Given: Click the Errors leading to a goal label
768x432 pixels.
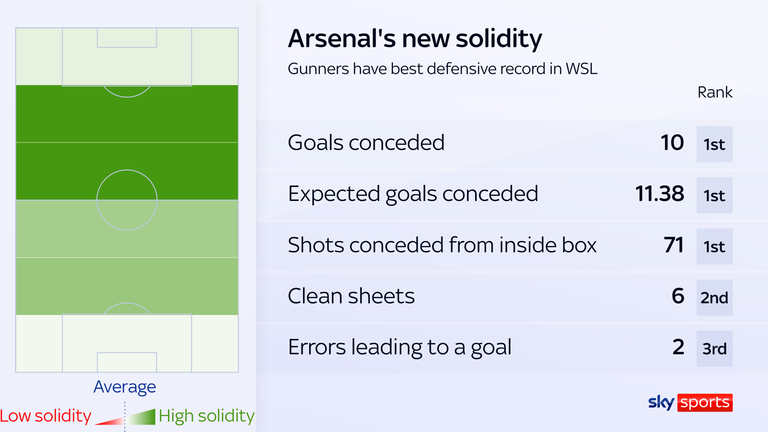Looking at the screenshot, I should [x=400, y=348].
